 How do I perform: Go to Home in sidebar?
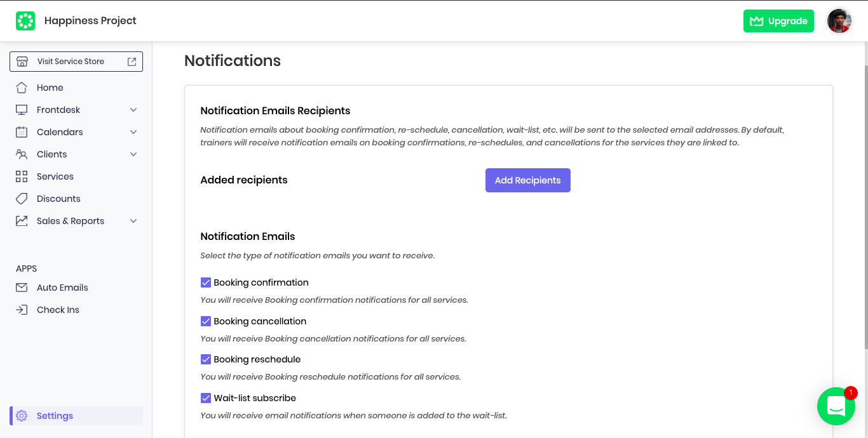coord(76,88)
